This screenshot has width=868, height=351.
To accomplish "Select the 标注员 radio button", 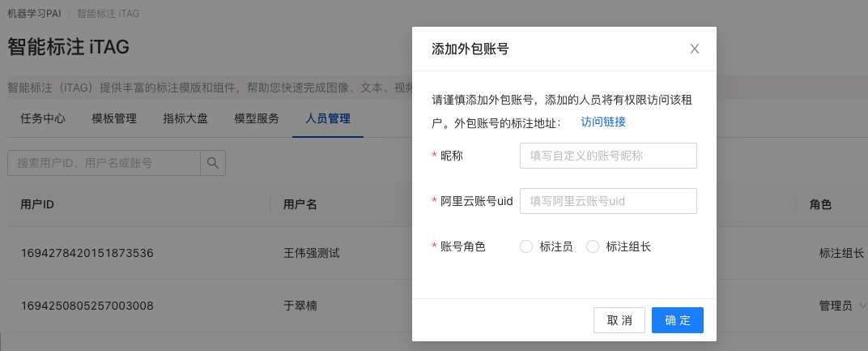I will 526,246.
